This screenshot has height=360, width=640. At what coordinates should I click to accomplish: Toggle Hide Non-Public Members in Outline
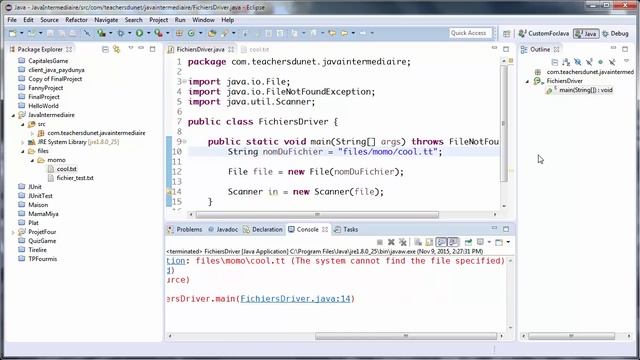[x=600, y=62]
